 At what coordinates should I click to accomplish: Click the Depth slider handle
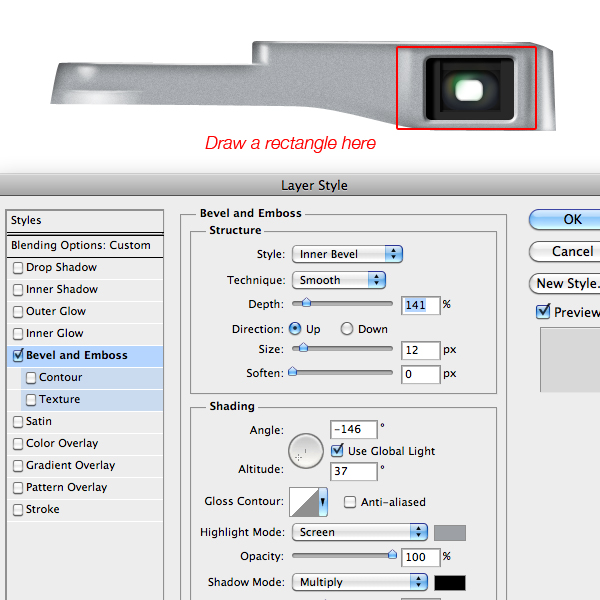tap(306, 303)
